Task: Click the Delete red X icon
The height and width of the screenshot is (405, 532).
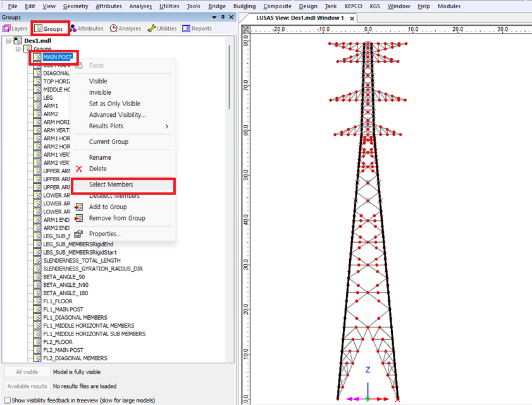Action: click(78, 169)
